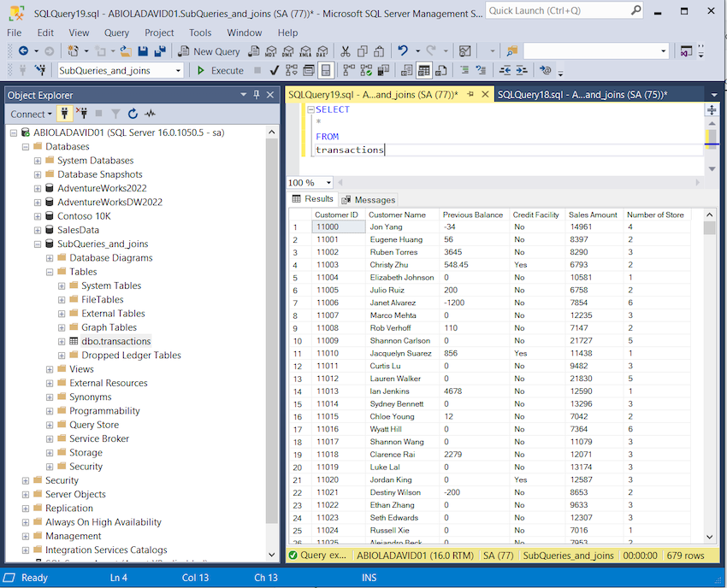Open Activity Monitor from Object Explorer toolbar

[151, 114]
